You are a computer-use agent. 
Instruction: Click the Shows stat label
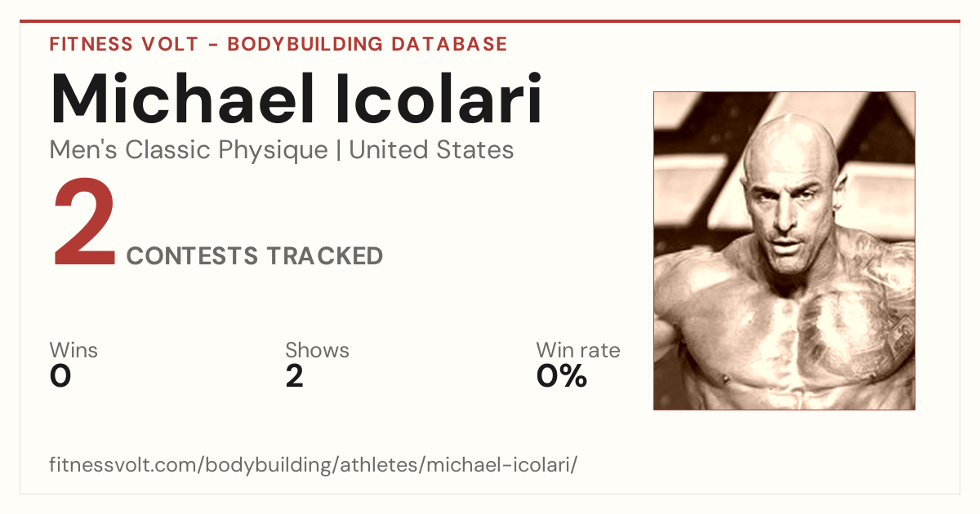[317, 351]
